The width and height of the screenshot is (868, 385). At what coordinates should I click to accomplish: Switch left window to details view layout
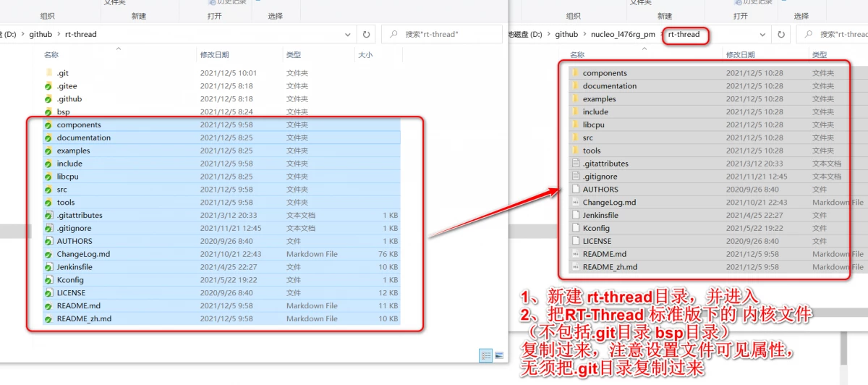486,355
